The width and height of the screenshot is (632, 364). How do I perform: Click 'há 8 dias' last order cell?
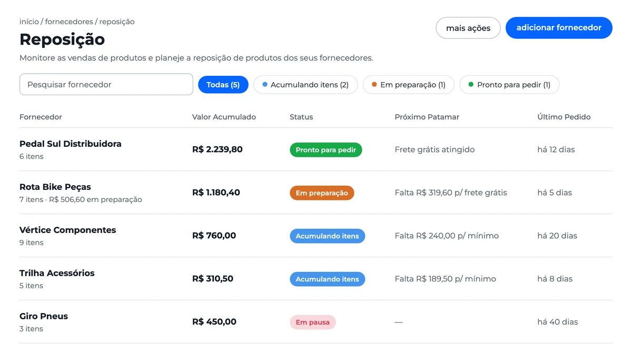pos(555,279)
